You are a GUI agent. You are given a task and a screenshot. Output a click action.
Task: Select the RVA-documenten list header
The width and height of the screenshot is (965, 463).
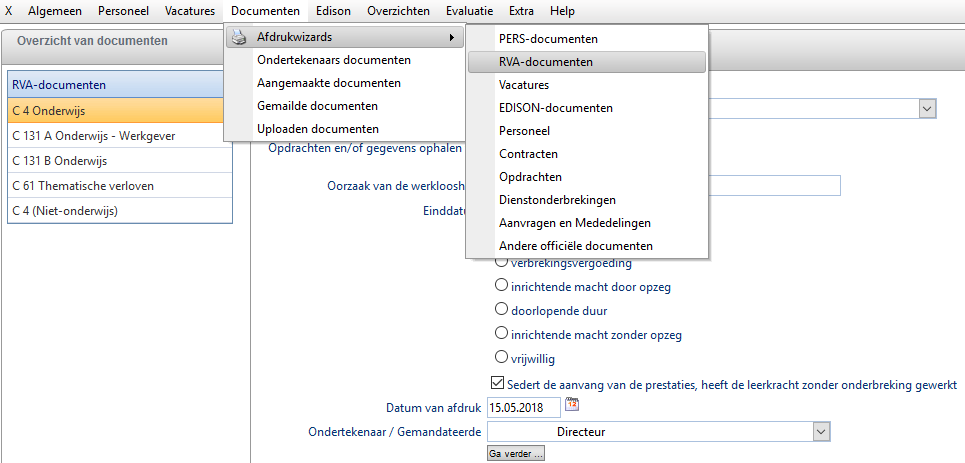(120, 84)
